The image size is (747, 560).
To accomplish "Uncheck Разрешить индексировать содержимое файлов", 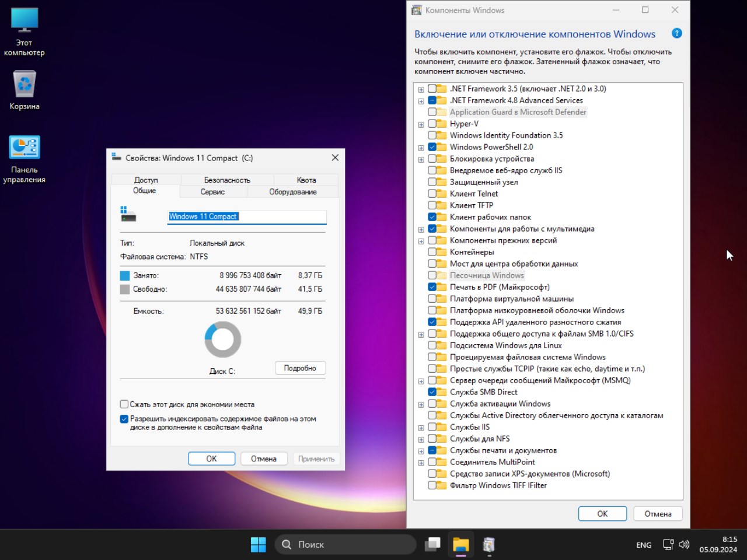I will [x=124, y=419].
